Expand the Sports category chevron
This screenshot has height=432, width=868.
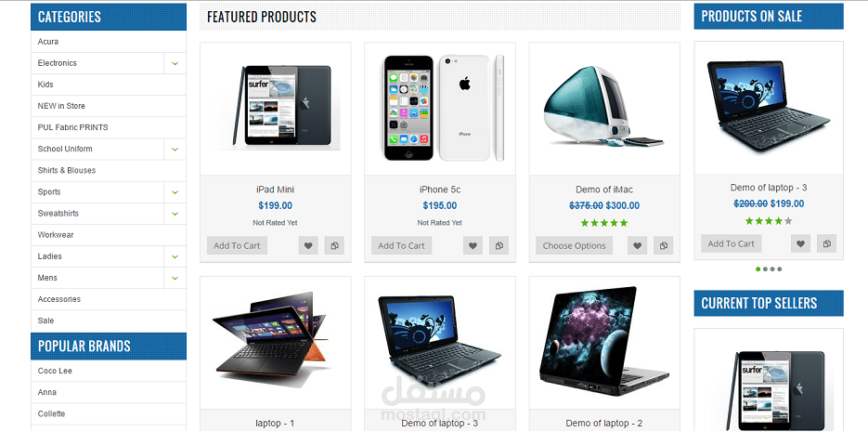tap(175, 192)
